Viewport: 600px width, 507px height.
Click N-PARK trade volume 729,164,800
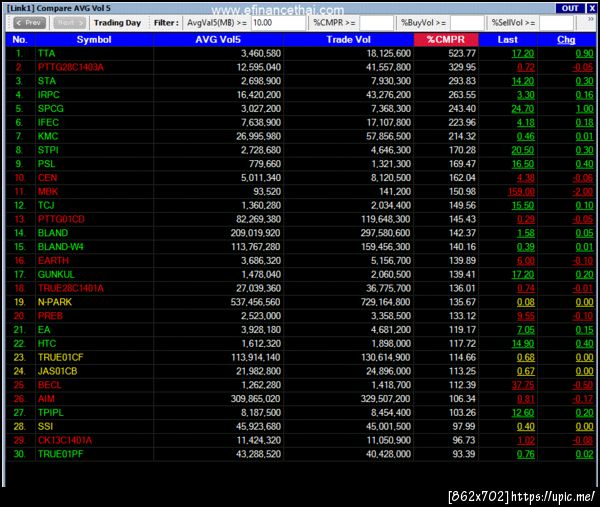(385, 302)
